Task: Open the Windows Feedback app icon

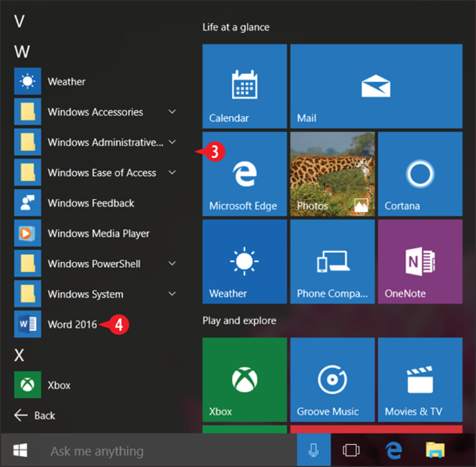Action: [x=28, y=203]
